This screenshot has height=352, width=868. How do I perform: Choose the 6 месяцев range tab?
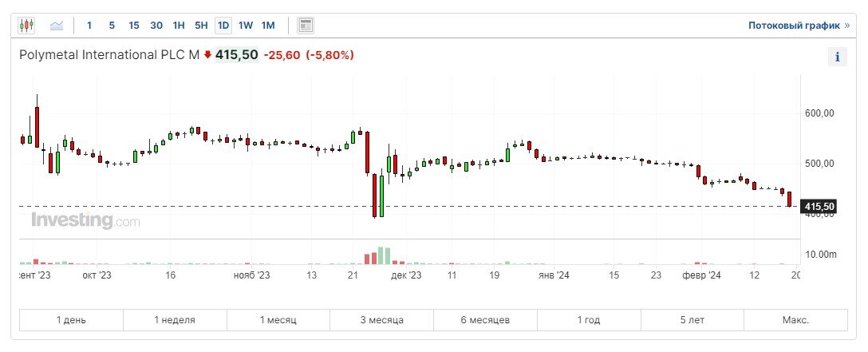tap(486, 320)
